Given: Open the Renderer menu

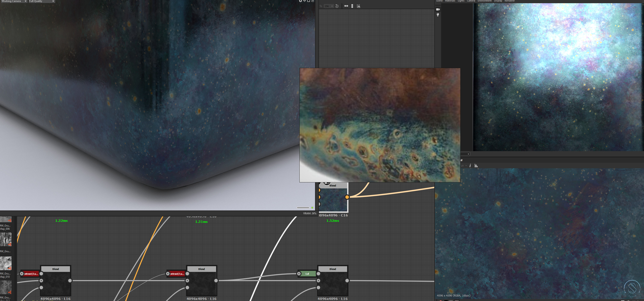Looking at the screenshot, I should [510, 1].
